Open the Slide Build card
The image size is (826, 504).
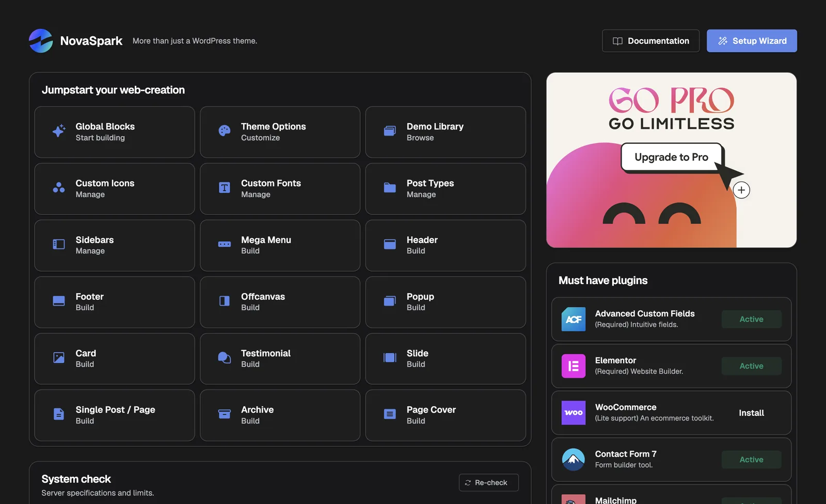point(446,359)
